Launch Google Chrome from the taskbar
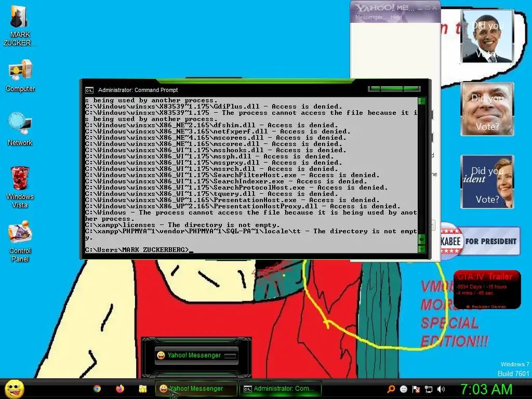Screen dimensions: 532x399 pyautogui.click(x=97, y=389)
